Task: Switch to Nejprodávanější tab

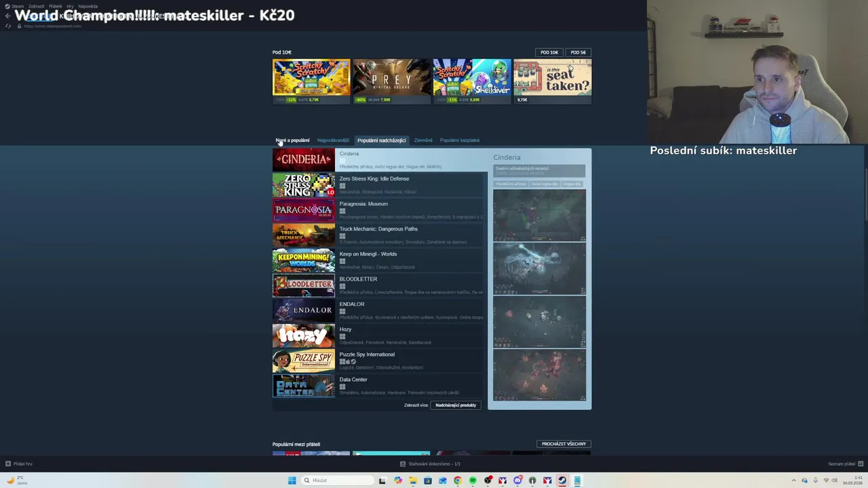Action: coord(333,140)
